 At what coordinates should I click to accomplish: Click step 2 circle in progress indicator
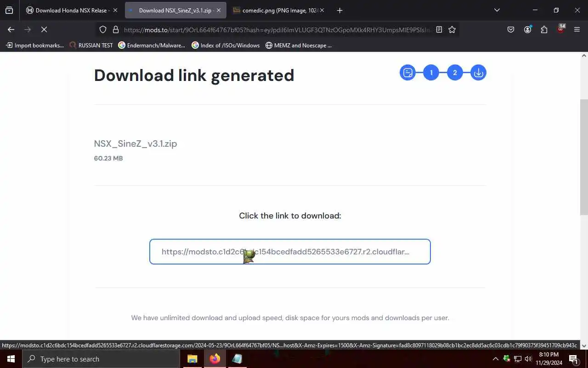455,73
